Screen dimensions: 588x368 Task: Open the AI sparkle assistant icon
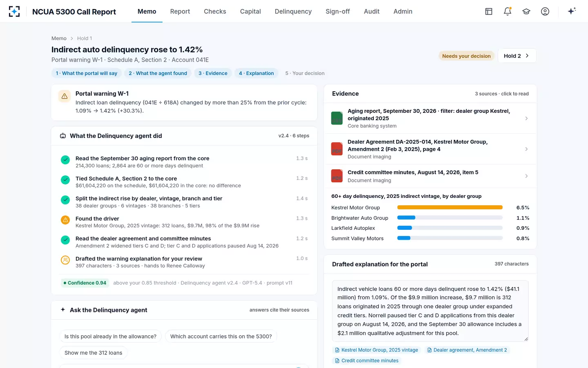coord(572,11)
